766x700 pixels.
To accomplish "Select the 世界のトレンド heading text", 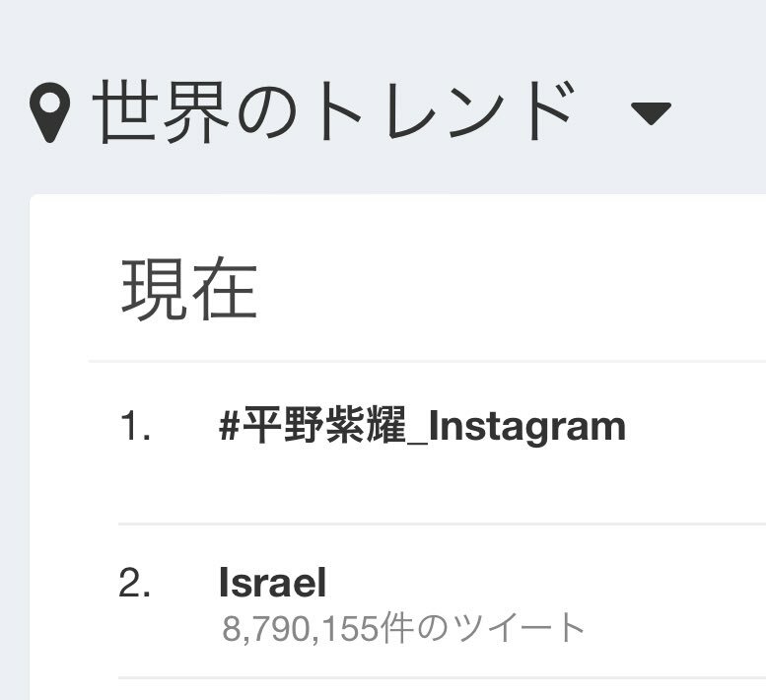I will [333, 112].
